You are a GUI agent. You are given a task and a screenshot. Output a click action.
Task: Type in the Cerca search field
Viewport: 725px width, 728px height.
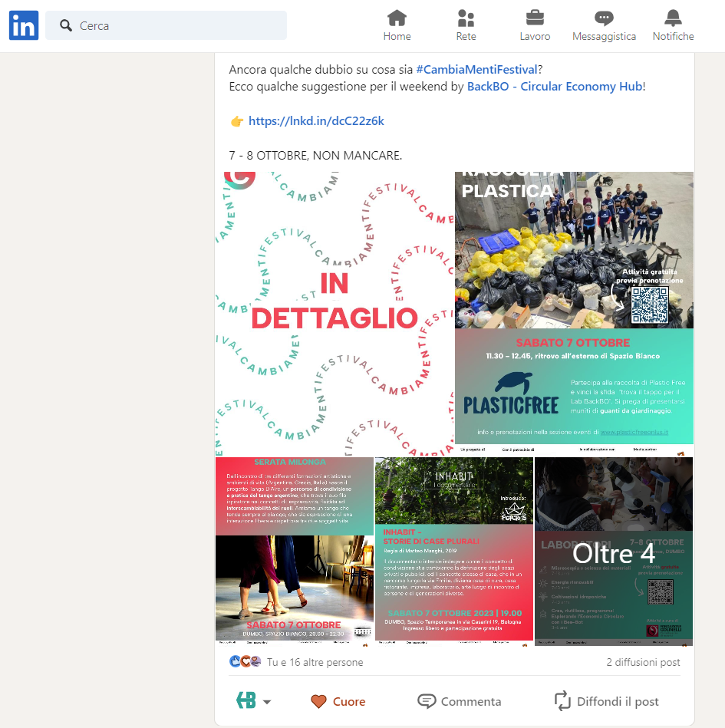click(x=176, y=26)
